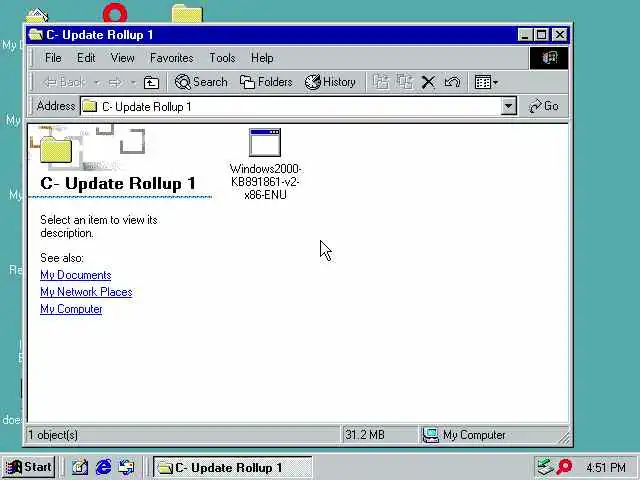Click the Show Desktop quick launch icon

[x=80, y=467]
